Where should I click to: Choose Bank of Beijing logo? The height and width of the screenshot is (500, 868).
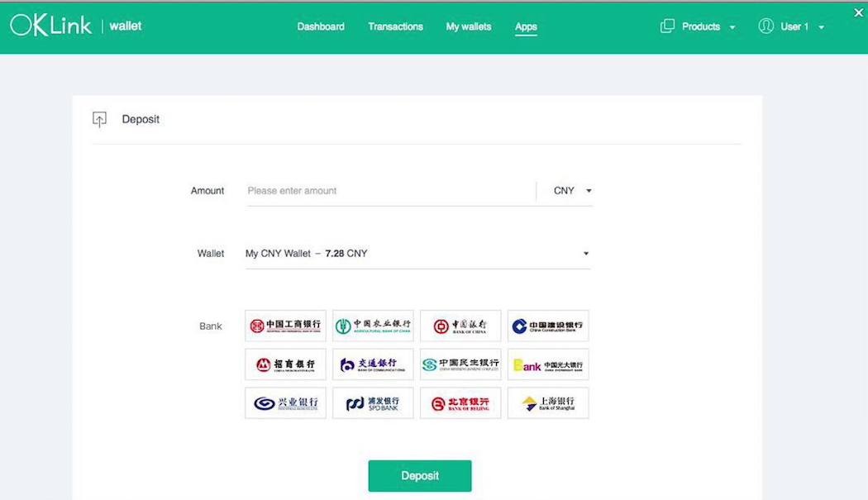pos(460,403)
